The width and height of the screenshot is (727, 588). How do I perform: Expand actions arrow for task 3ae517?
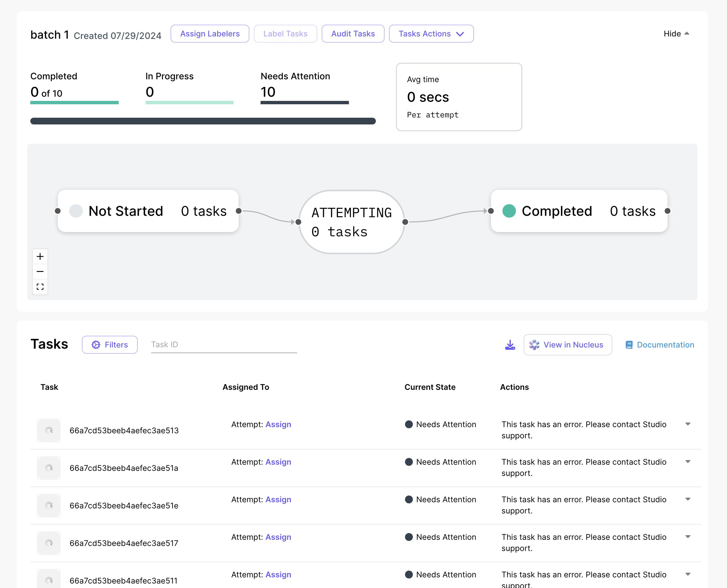[688, 536]
